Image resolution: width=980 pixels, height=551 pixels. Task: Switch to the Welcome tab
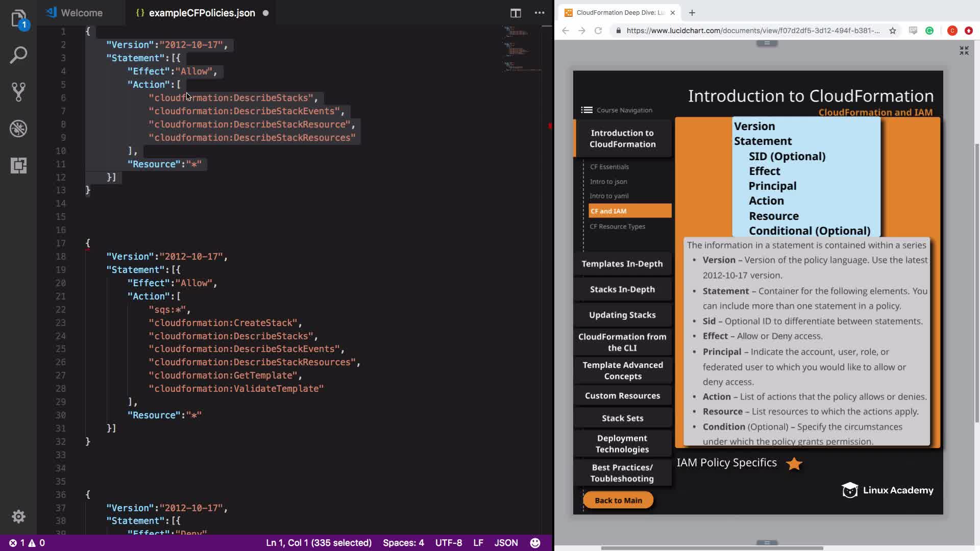81,13
